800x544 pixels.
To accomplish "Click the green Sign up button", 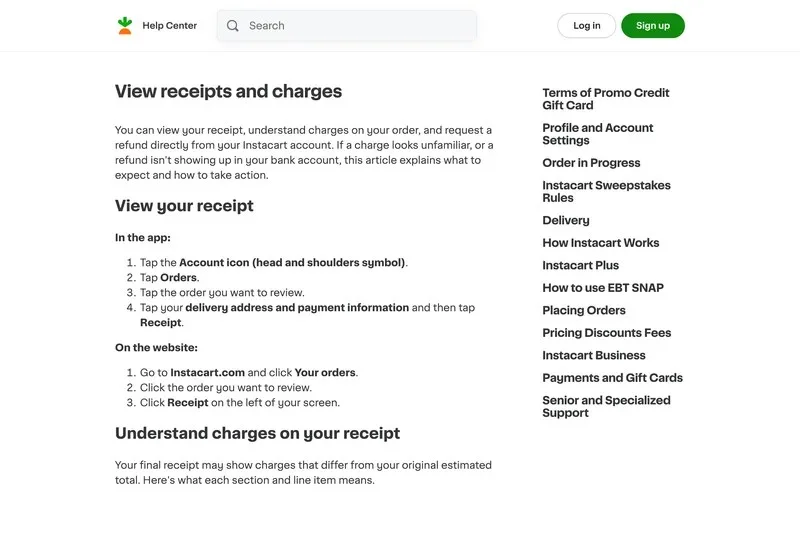I will pyautogui.click(x=653, y=26).
